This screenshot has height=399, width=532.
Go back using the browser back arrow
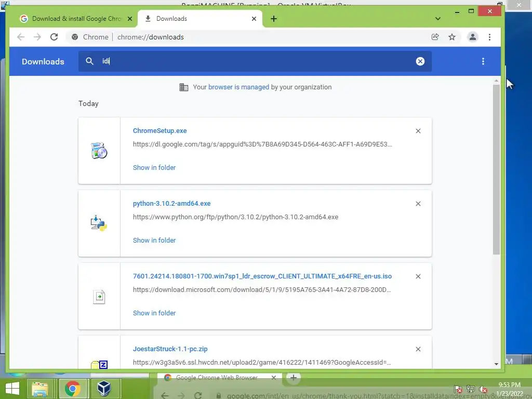[21, 37]
